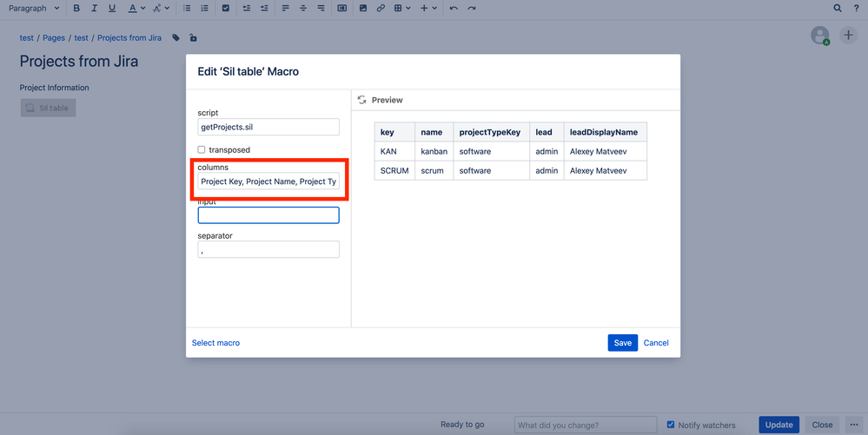Click the underline toolbar icon
Viewport: 868px width, 435px height.
[112, 9]
